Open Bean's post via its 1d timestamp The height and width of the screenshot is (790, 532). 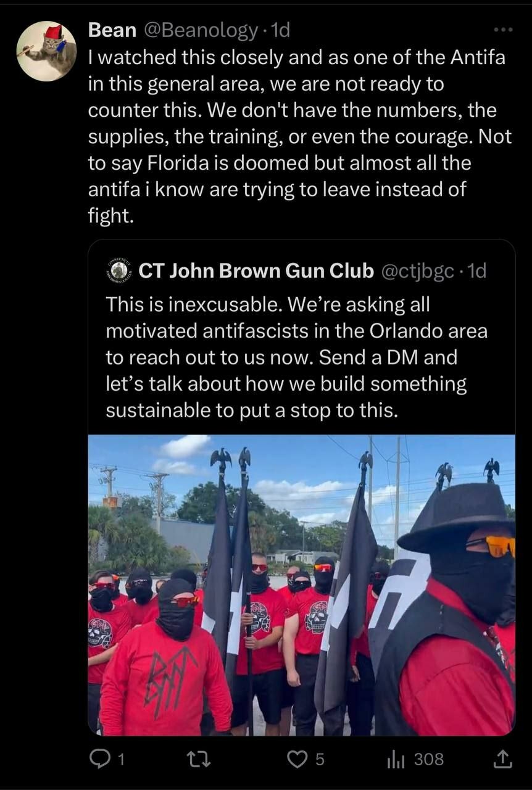279,30
